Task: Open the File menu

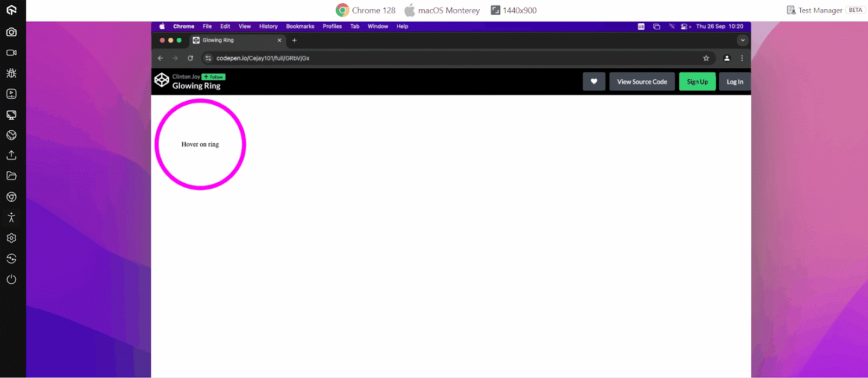Action: pos(207,26)
